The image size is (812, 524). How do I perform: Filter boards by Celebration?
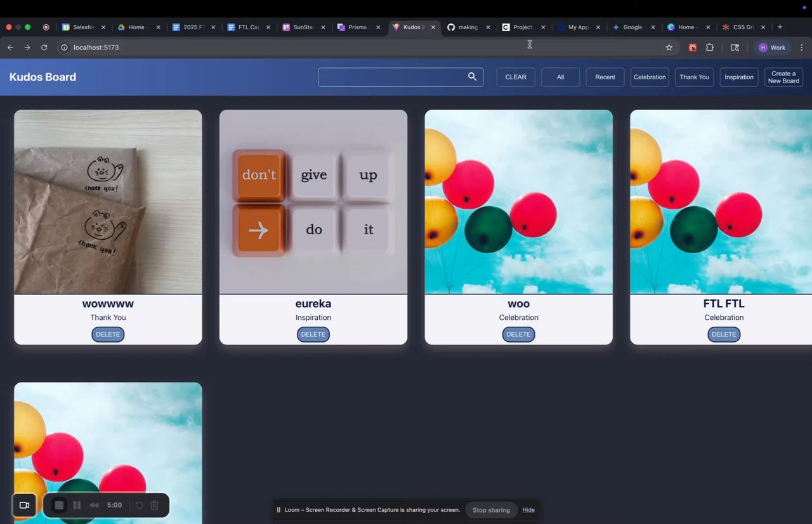coord(650,77)
